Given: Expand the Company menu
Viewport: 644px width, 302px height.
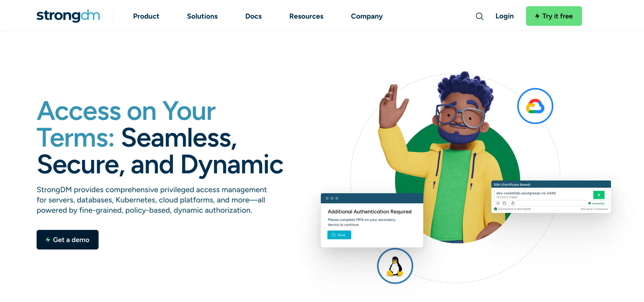Looking at the screenshot, I should coord(366,16).
